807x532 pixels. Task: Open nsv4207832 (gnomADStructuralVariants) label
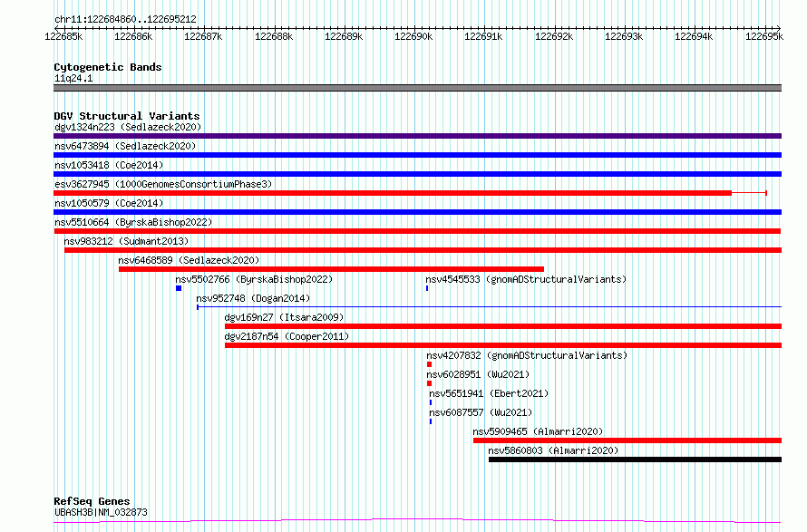527,355
